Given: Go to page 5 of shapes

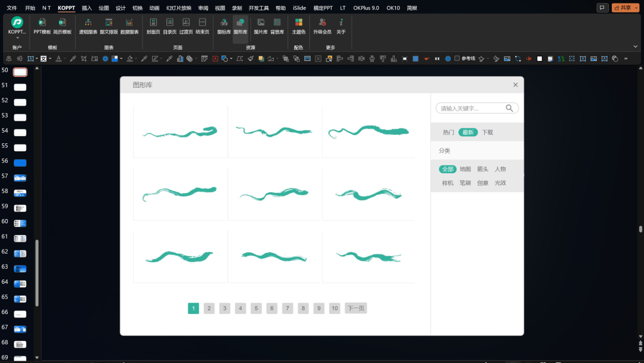Looking at the screenshot, I should [256, 308].
